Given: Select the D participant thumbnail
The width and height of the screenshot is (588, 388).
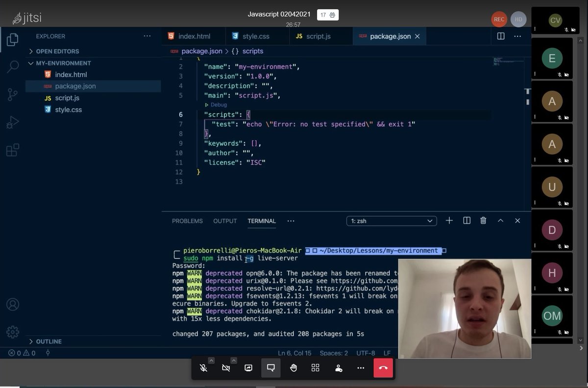Looking at the screenshot, I should click(552, 230).
